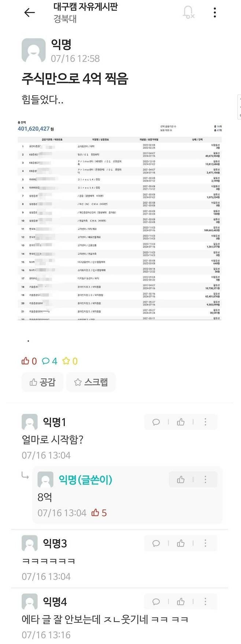Viewport: 241px width, 644px height.
Task: Click the reply bubble on 익명1's comment
Action: [156, 422]
